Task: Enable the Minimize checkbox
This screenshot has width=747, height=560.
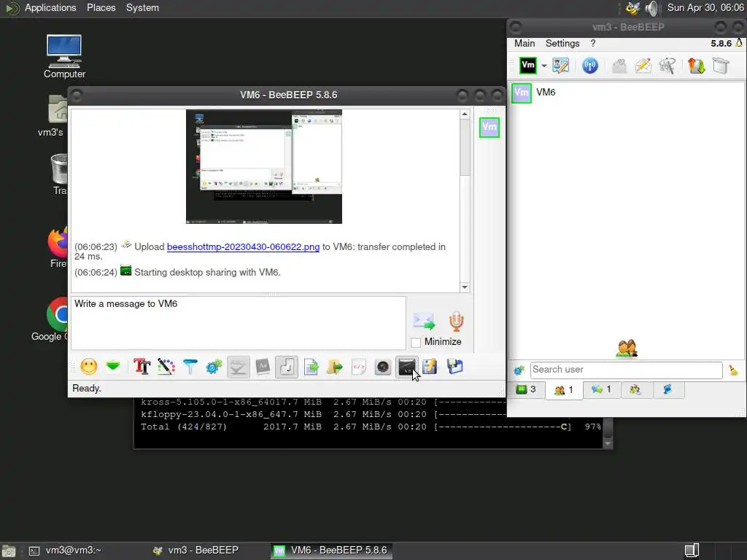Action: click(416, 343)
